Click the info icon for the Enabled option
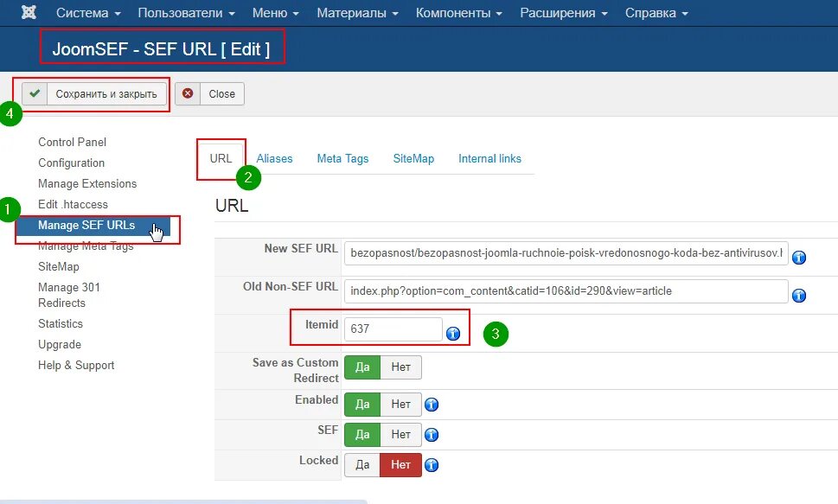The height and width of the screenshot is (504, 838). click(x=432, y=405)
